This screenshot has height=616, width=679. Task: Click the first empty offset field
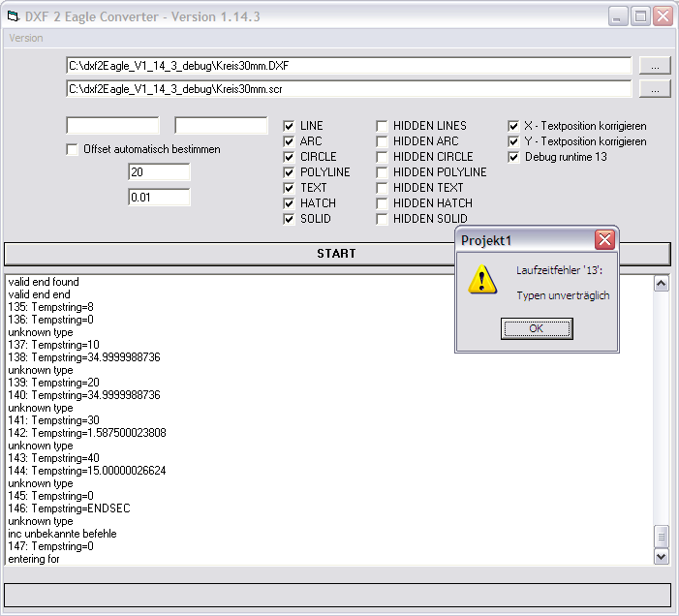[112, 126]
